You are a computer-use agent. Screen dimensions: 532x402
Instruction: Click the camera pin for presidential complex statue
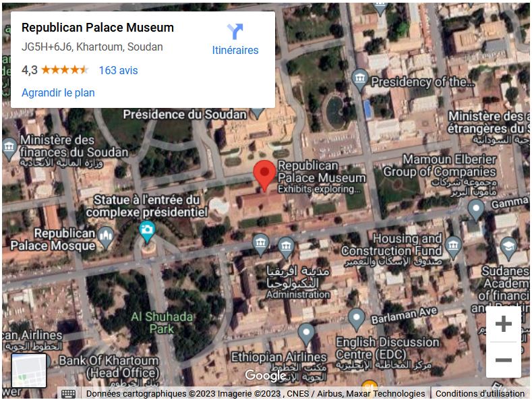coord(147,232)
